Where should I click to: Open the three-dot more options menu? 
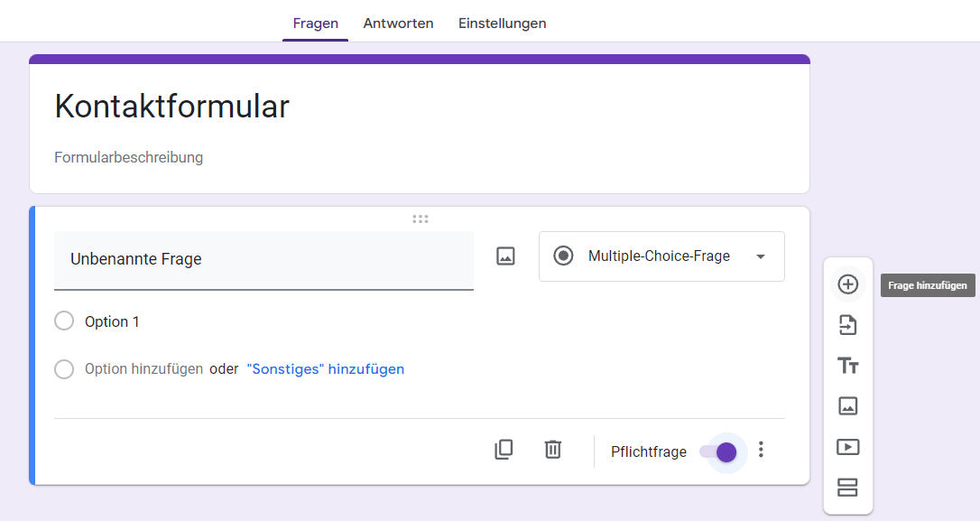tap(762, 450)
